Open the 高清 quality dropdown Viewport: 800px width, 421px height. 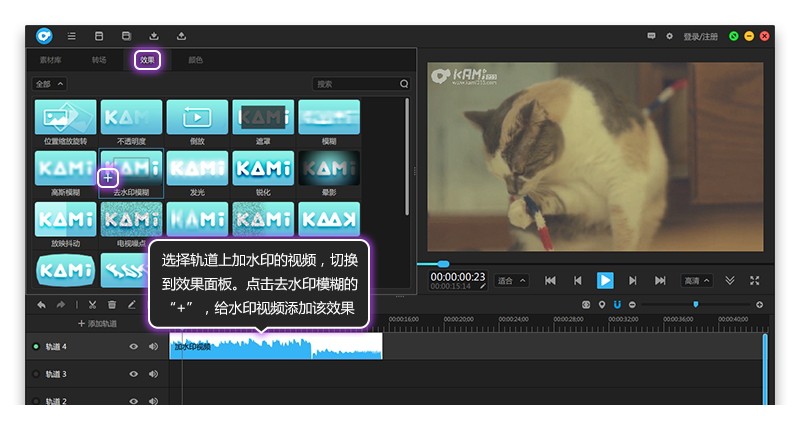pos(696,281)
